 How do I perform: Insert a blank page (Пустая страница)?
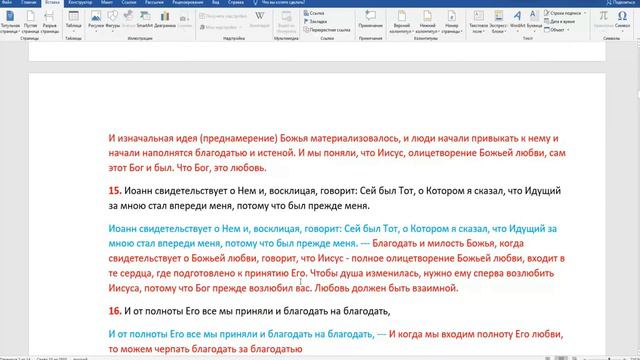coord(30,22)
